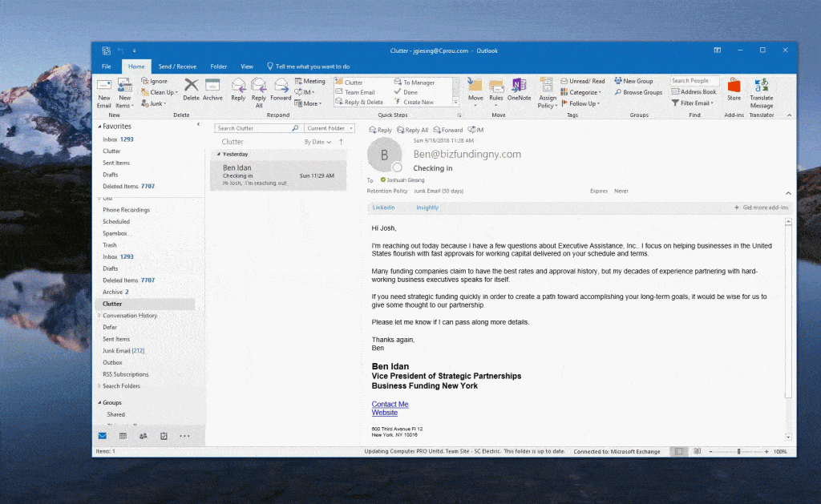The height and width of the screenshot is (504, 821).
Task: Switch to the Mail view icon
Action: (103, 436)
